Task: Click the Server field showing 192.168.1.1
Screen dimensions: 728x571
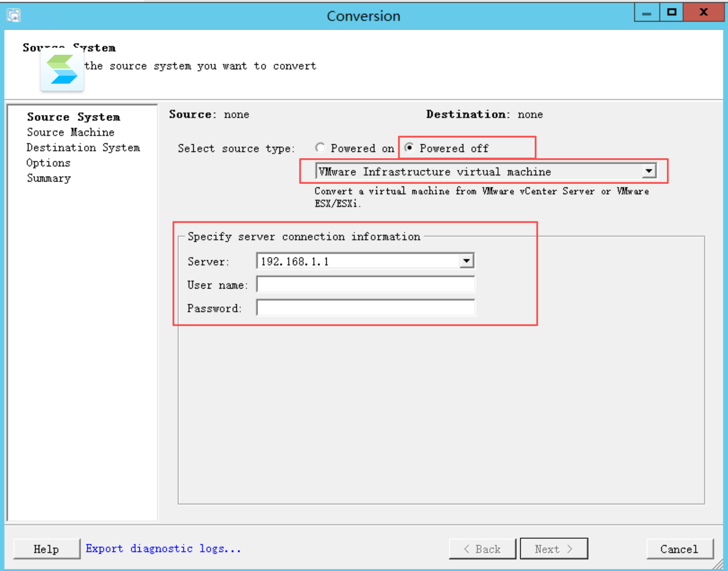Action: coord(365,261)
